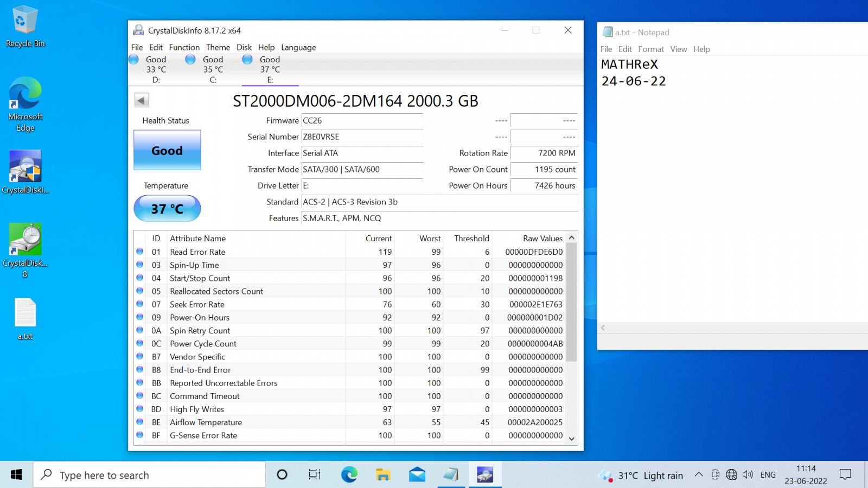Open CrystalDiskInfo taskbar icon
The height and width of the screenshot is (488, 868).
pos(484,475)
